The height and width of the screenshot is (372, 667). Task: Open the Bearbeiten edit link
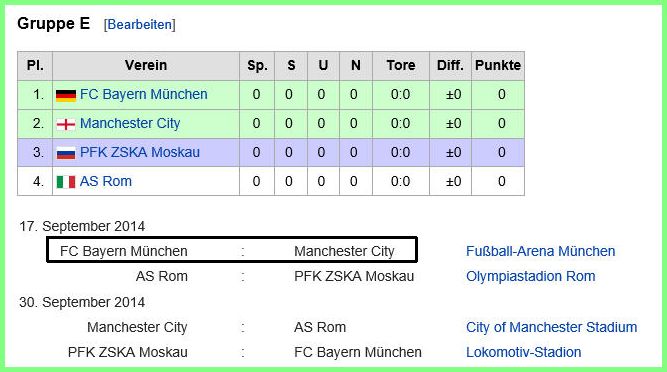click(x=140, y=25)
